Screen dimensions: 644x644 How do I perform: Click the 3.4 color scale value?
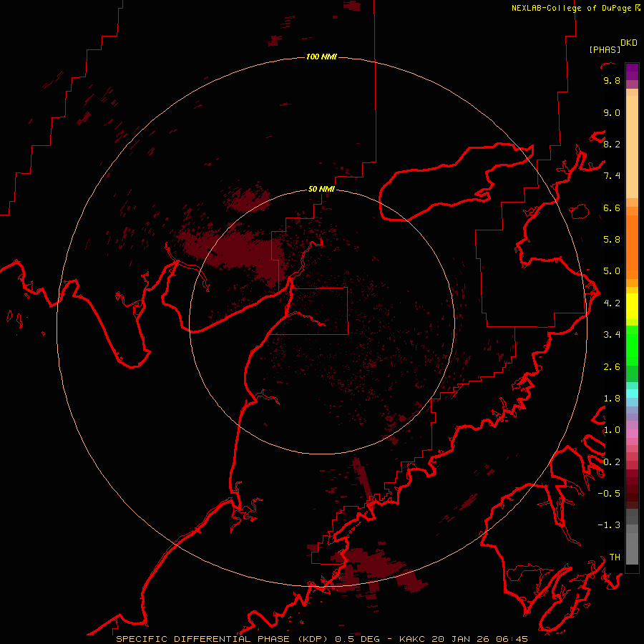coord(612,335)
